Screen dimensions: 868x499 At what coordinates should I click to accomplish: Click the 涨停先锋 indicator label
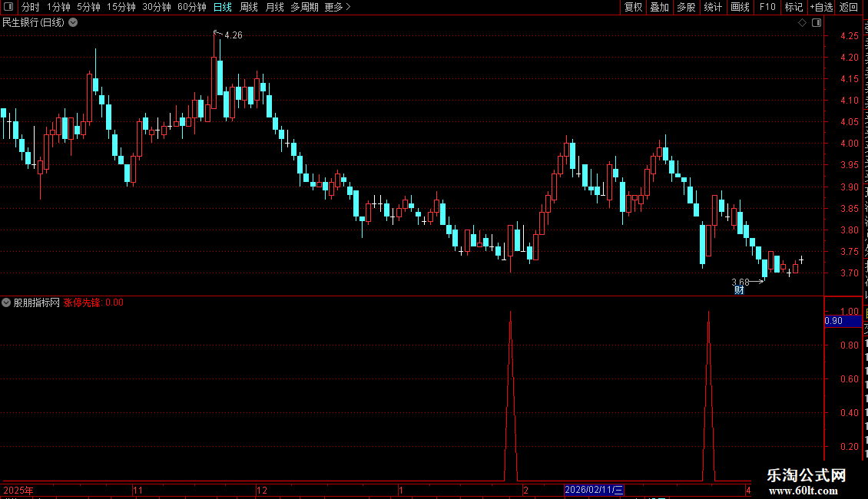coord(82,302)
